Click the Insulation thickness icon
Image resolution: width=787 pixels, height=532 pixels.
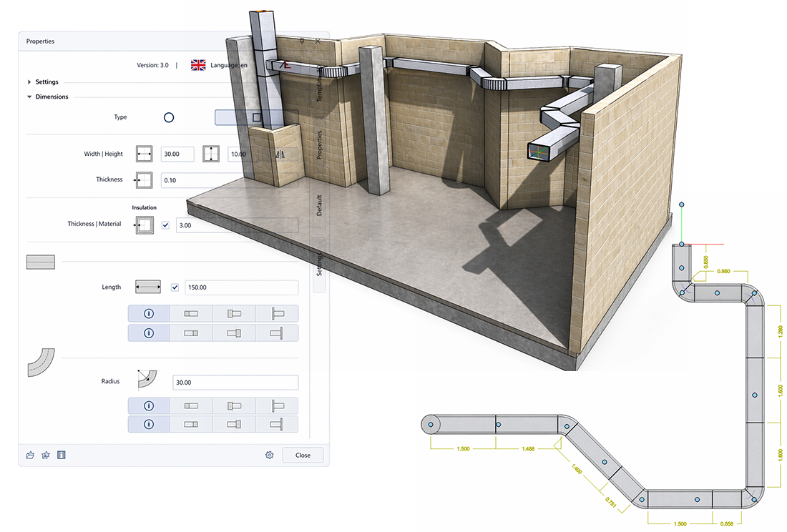(144, 225)
